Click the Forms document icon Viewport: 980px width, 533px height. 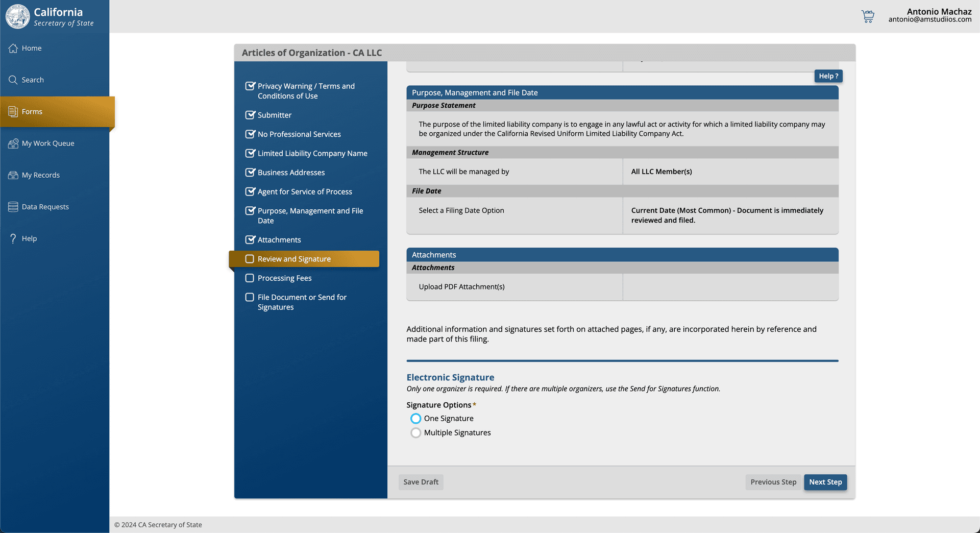[x=13, y=112]
